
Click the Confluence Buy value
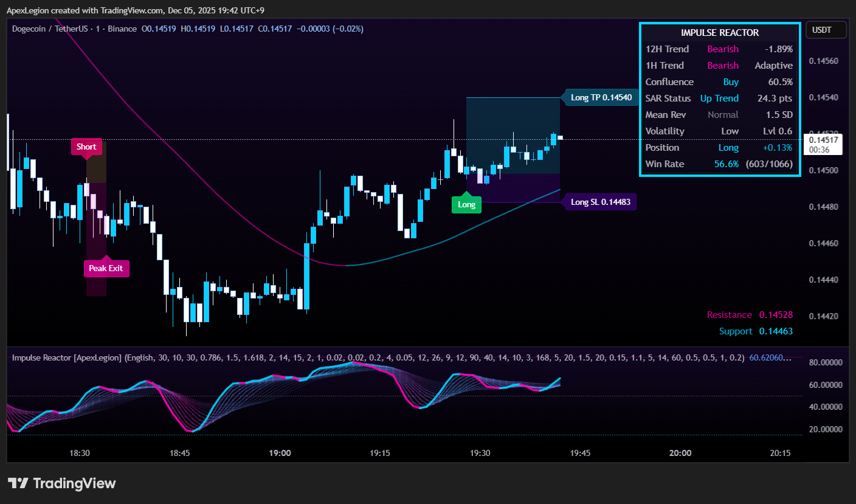[x=731, y=82]
